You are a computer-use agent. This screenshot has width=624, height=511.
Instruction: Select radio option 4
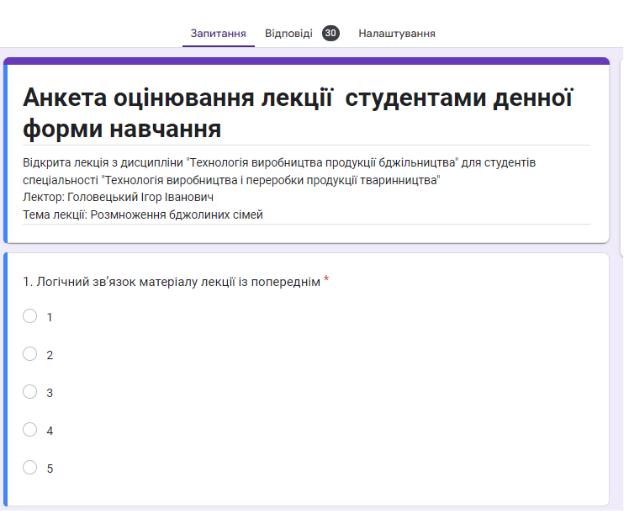point(30,429)
